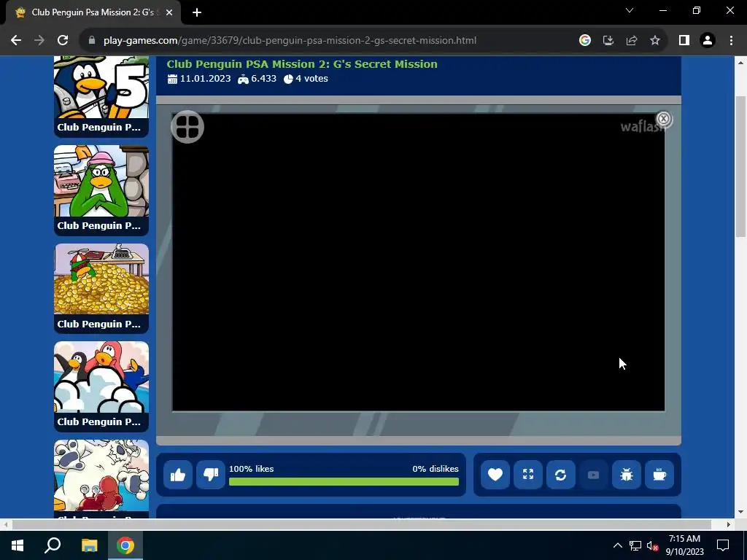Open the game in fullscreen mode
The width and height of the screenshot is (747, 560).
pos(528,475)
